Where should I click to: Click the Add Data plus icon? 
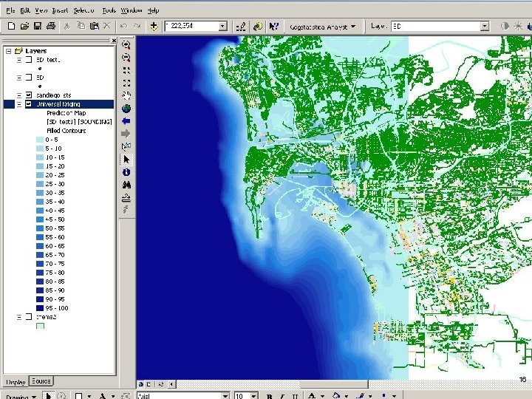point(154,26)
